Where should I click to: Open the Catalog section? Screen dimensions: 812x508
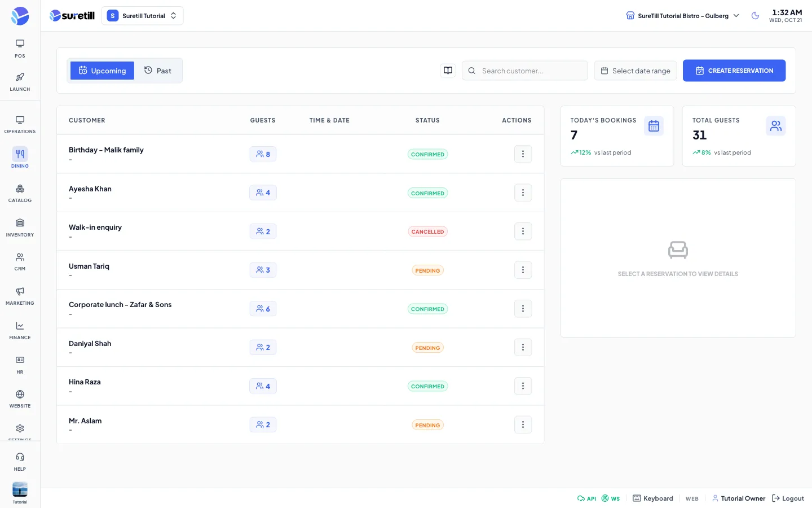click(x=20, y=193)
